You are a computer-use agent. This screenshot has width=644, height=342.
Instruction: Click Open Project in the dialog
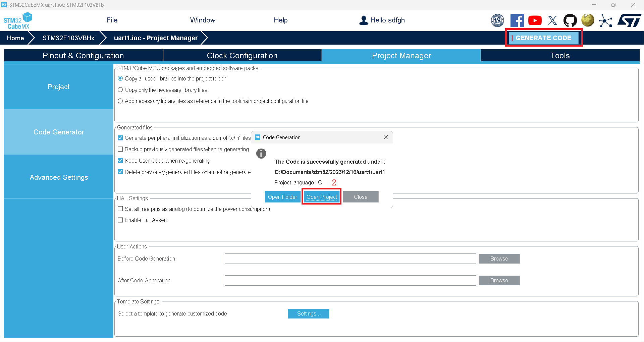[321, 197]
